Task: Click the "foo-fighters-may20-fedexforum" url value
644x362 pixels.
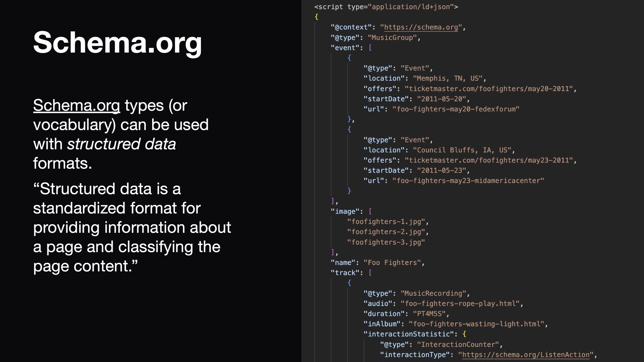Action: coord(456,109)
